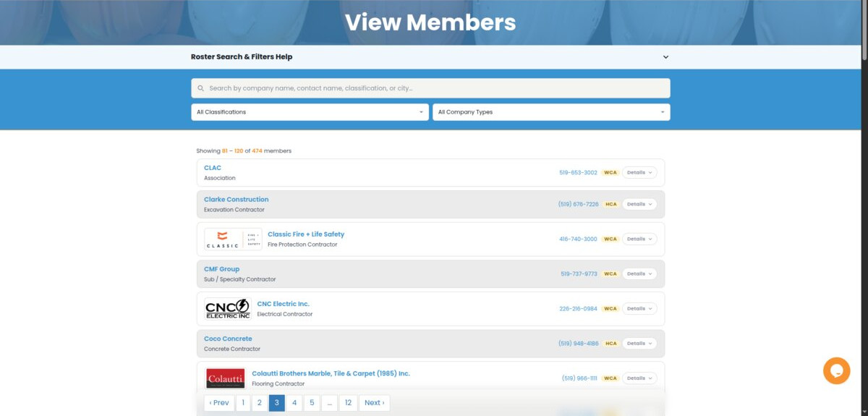Go to page 2
Screen dimensions: 868x416
[x=260, y=403]
